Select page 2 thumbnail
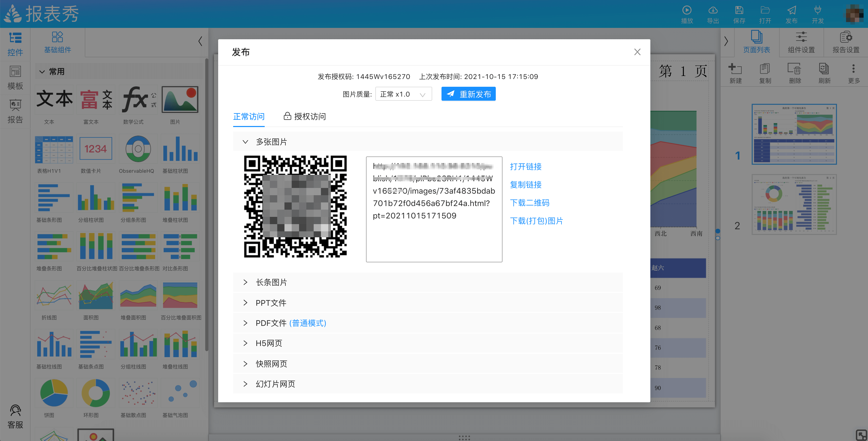 pyautogui.click(x=794, y=204)
